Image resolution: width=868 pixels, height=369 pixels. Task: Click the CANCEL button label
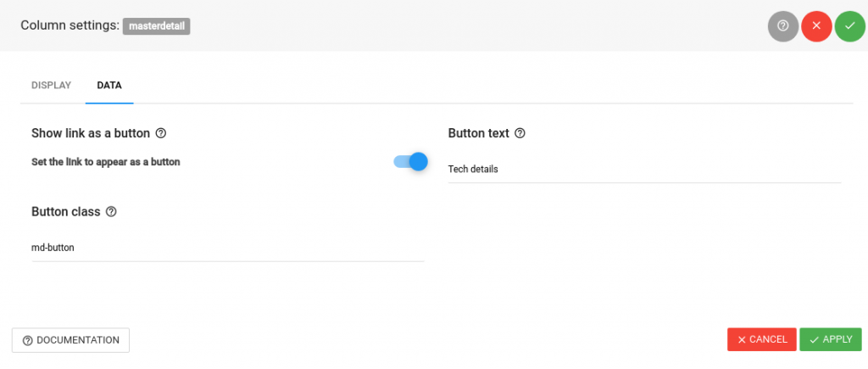(x=768, y=339)
